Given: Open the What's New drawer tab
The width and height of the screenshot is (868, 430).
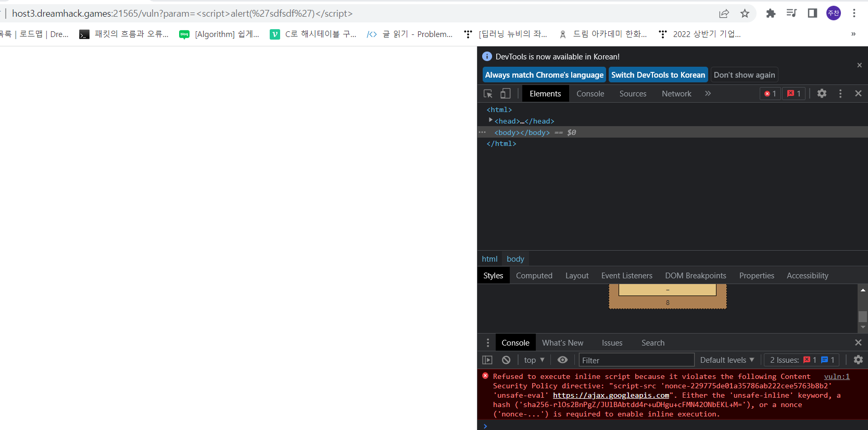Looking at the screenshot, I should click(562, 342).
